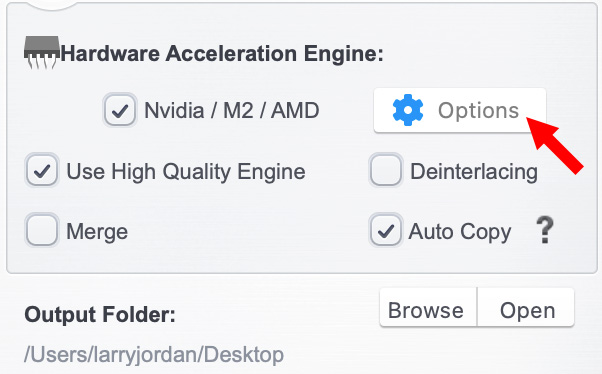602x374 pixels.
Task: Click the Merge label text
Action: click(97, 231)
